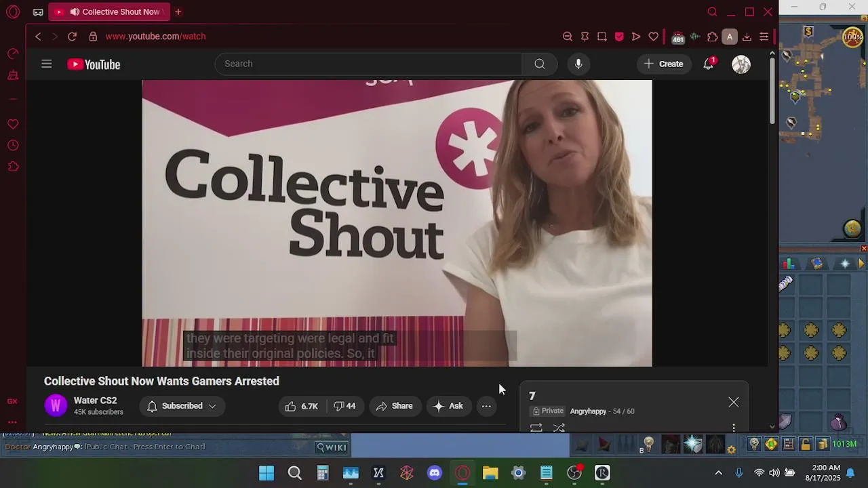The height and width of the screenshot is (488, 868).
Task: Click the video player area
Action: 397,223
